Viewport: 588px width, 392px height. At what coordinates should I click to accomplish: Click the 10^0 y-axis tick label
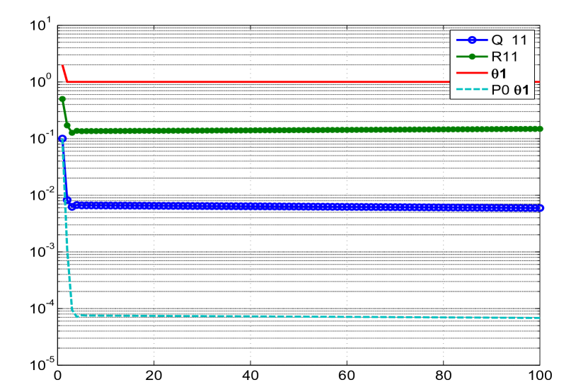coord(38,82)
